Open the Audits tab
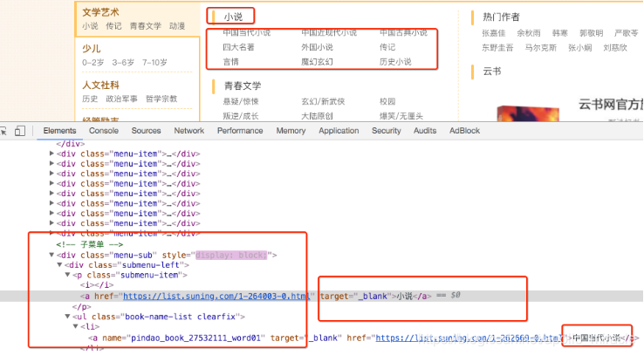Image resolution: width=644 pixels, height=355 pixels. pos(425,131)
